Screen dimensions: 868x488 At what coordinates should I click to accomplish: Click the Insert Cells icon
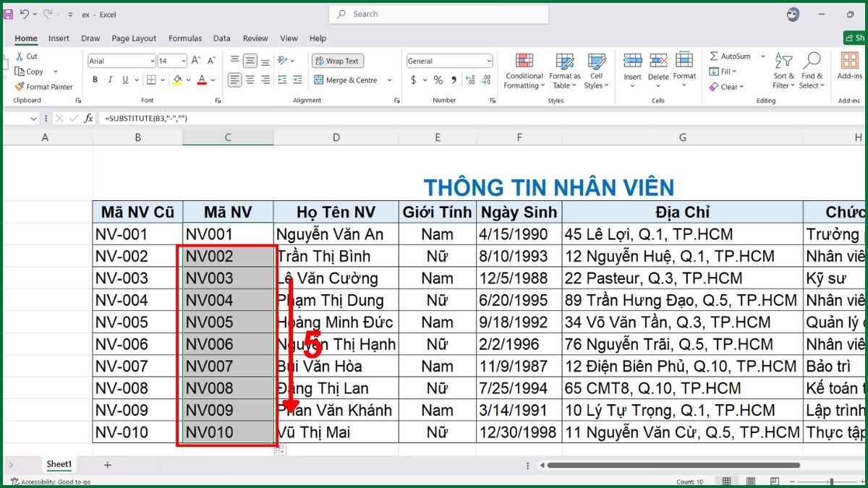point(632,64)
